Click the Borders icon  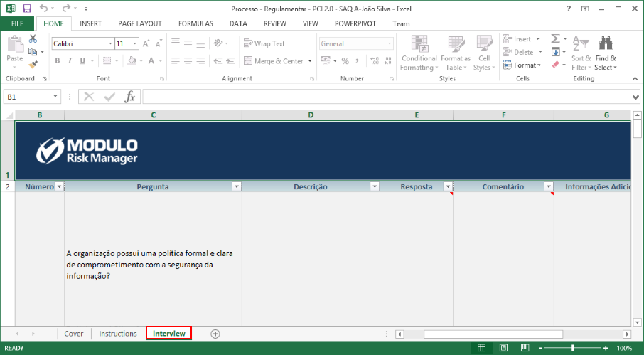point(107,60)
